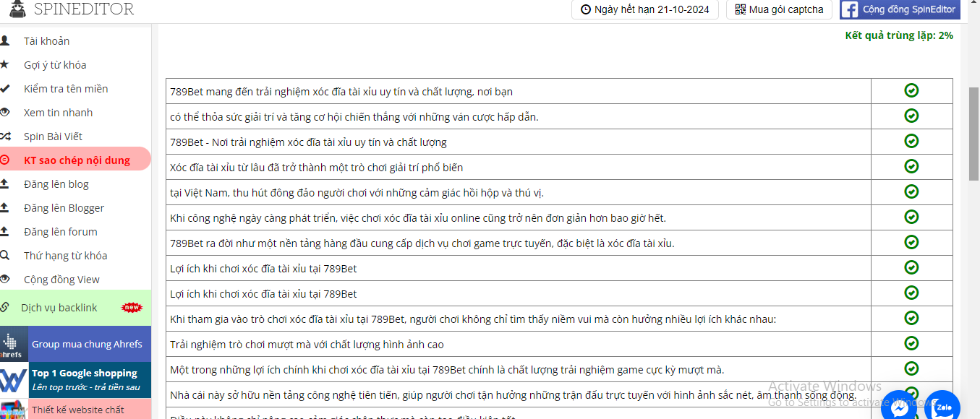Screen dimensions: 980x419
Task: Open Thứ hạng từ khóa
Action: pyautogui.click(x=65, y=256)
